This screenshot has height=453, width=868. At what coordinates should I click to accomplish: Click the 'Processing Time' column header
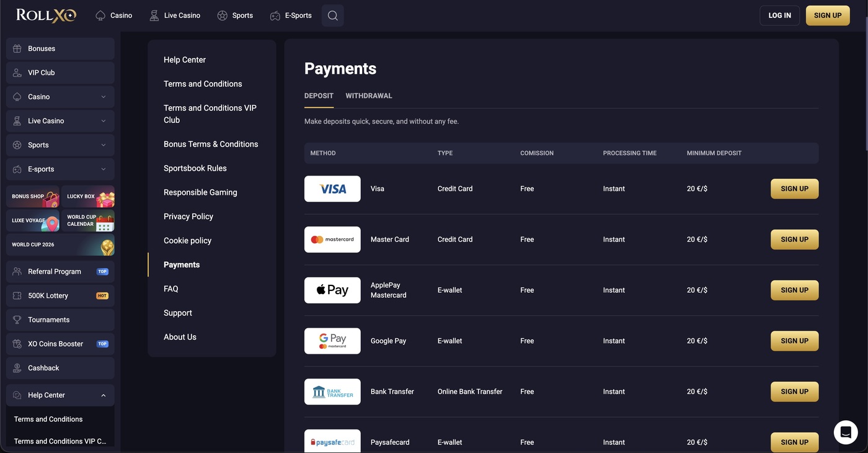630,153
